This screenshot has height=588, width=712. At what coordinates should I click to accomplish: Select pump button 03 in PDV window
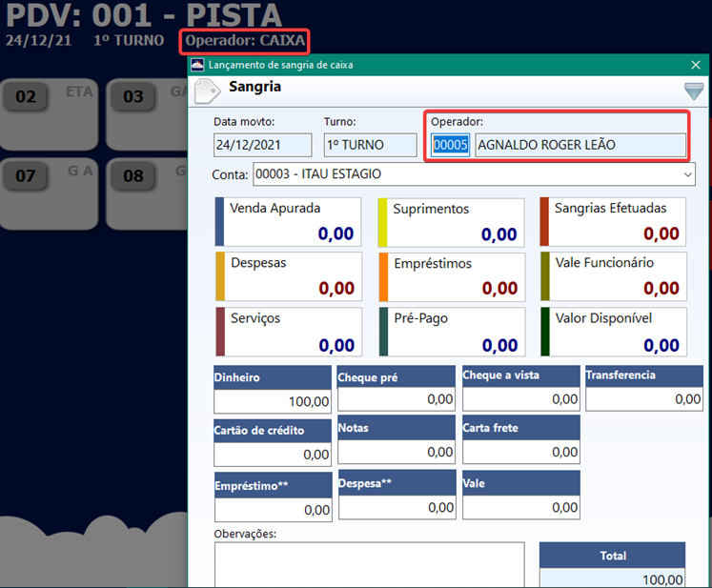147,114
